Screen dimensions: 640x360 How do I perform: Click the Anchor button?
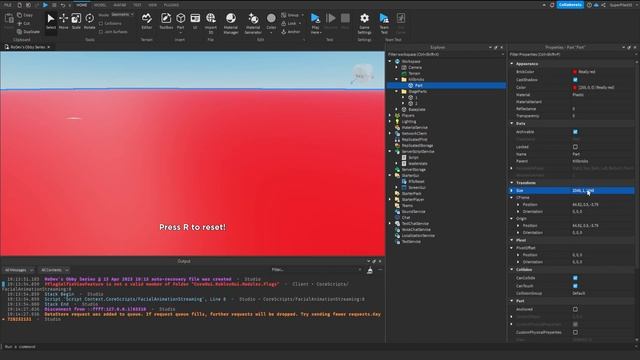[x=291, y=32]
